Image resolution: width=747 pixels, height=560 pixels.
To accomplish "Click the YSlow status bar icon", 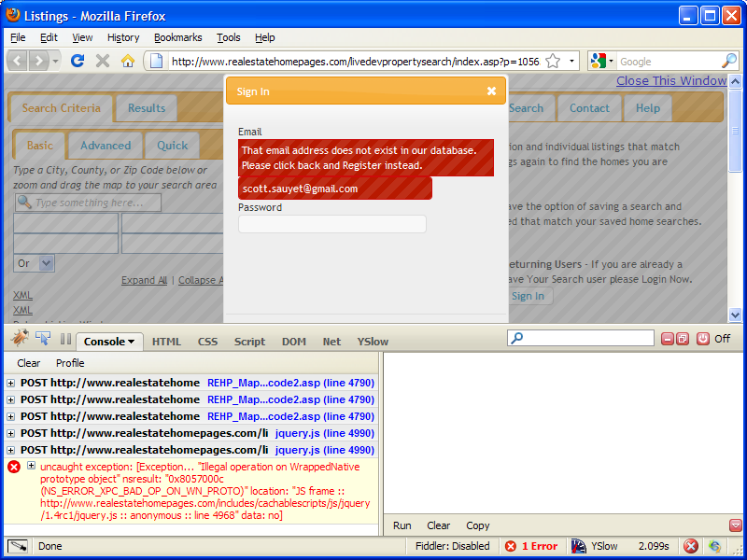I will (x=579, y=546).
